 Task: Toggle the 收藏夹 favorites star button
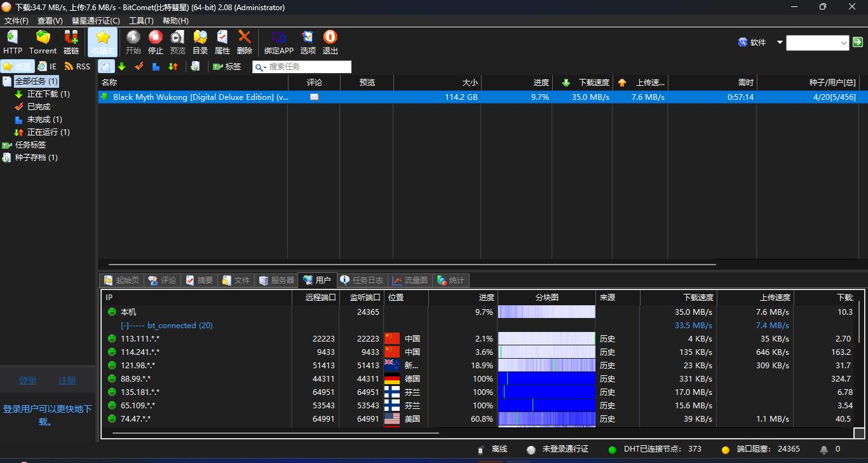(102, 42)
